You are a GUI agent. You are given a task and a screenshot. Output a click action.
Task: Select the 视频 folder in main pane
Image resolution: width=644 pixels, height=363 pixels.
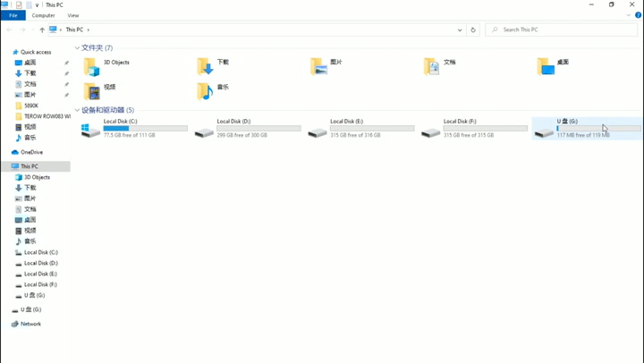pyautogui.click(x=99, y=91)
